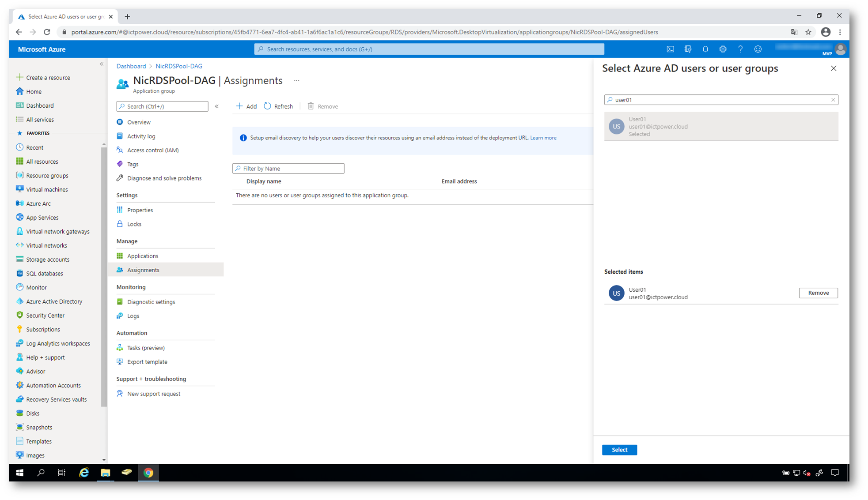
Task: Open Windows Start menu
Action: (x=19, y=473)
